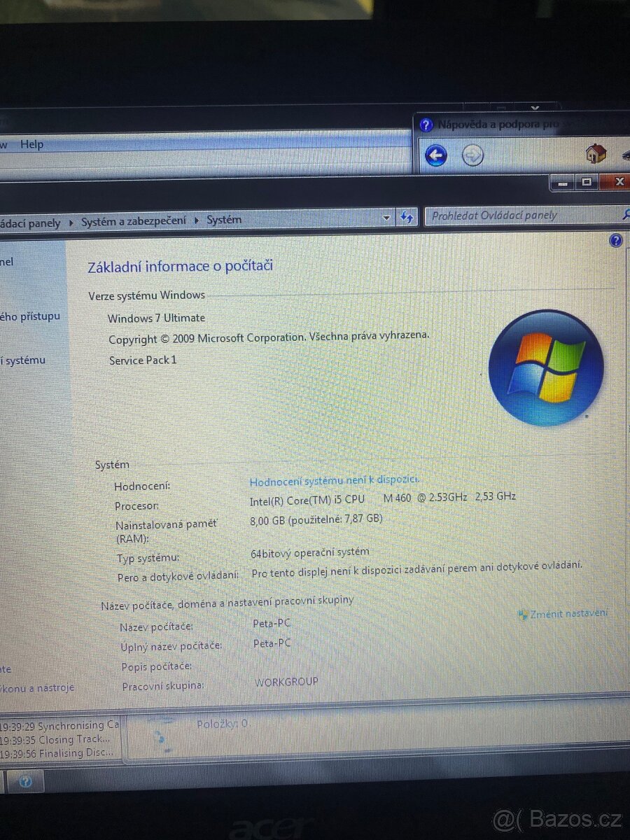Click the forward arrow in Nápověda a podpora

click(473, 155)
